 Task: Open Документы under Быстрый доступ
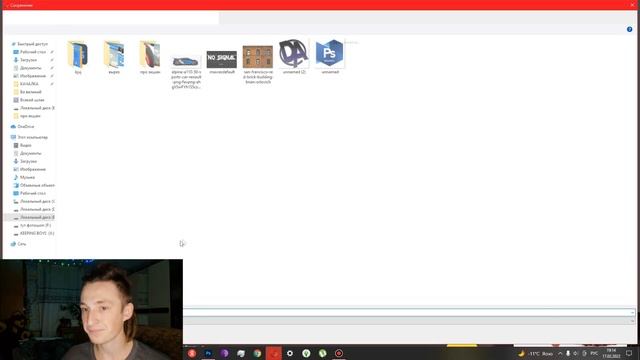tap(27, 68)
